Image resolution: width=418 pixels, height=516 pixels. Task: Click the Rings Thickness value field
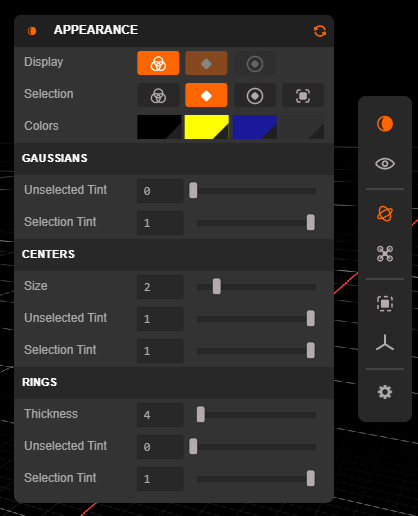pos(160,415)
